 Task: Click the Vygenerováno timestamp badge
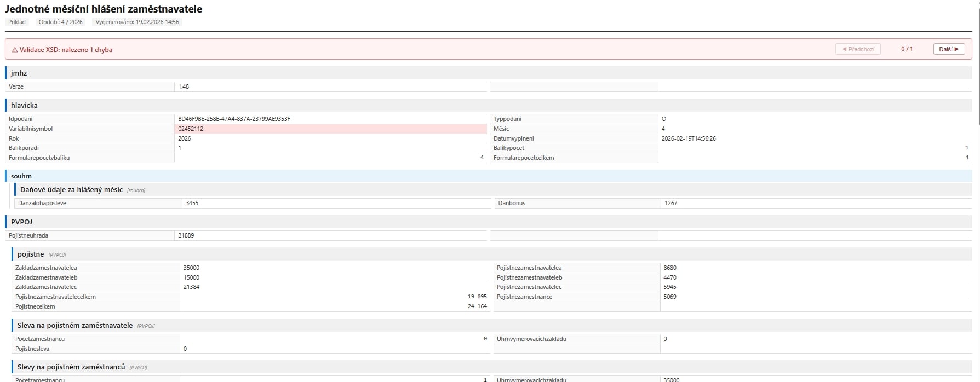click(x=137, y=22)
